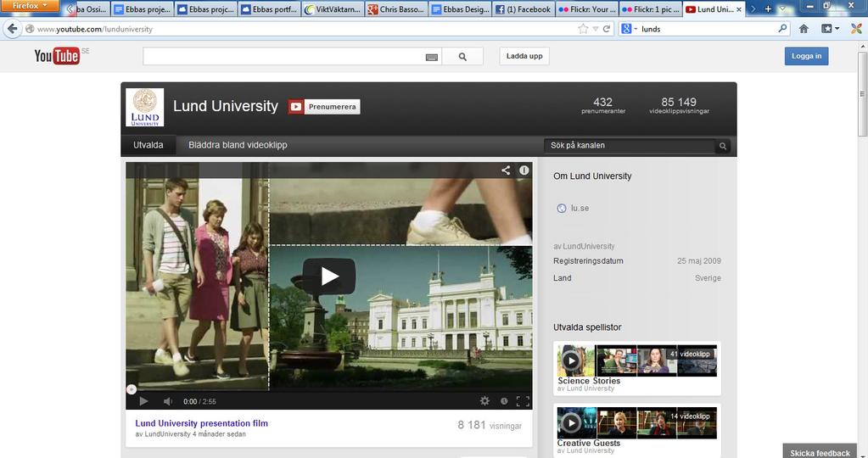Open the Creative Guests playlist title
The width and height of the screenshot is (868, 458).
(589, 443)
